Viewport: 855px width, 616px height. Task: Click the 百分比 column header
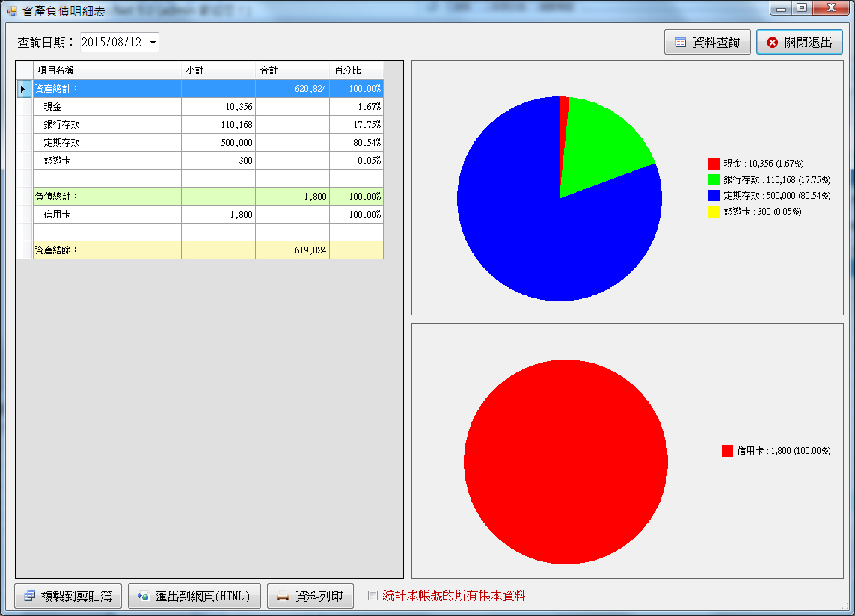pos(356,70)
